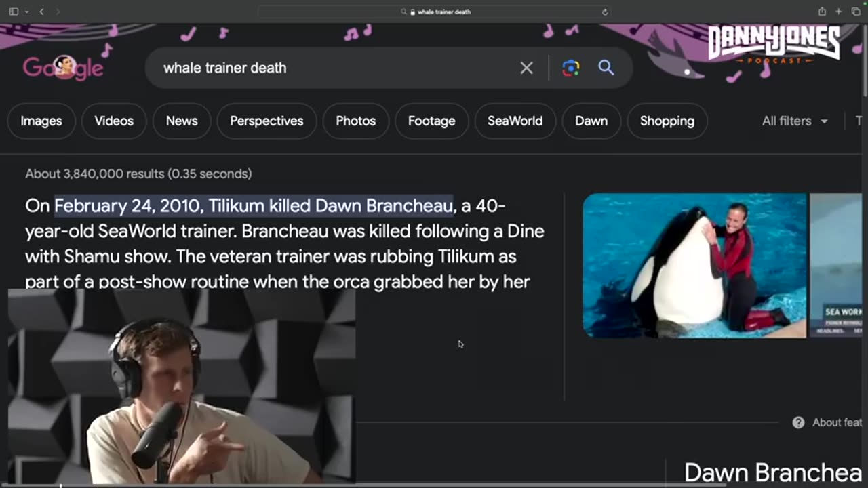Go forward to the next page
868x488 pixels.
click(x=57, y=12)
